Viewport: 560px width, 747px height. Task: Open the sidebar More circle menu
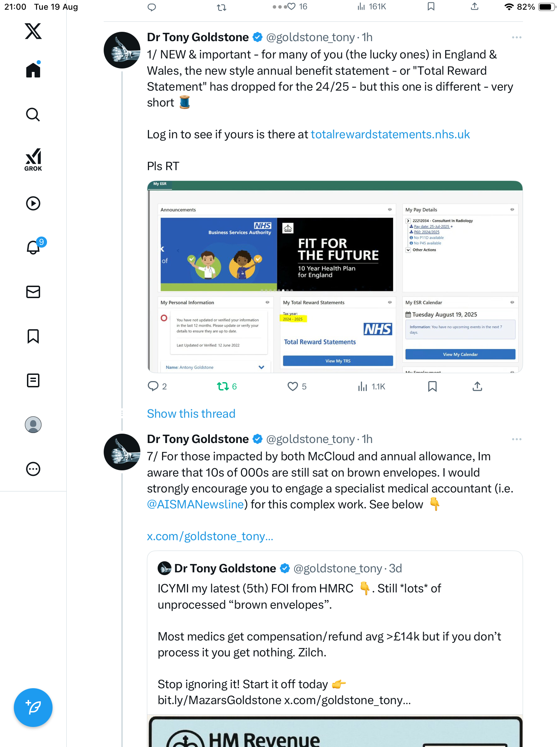click(33, 469)
